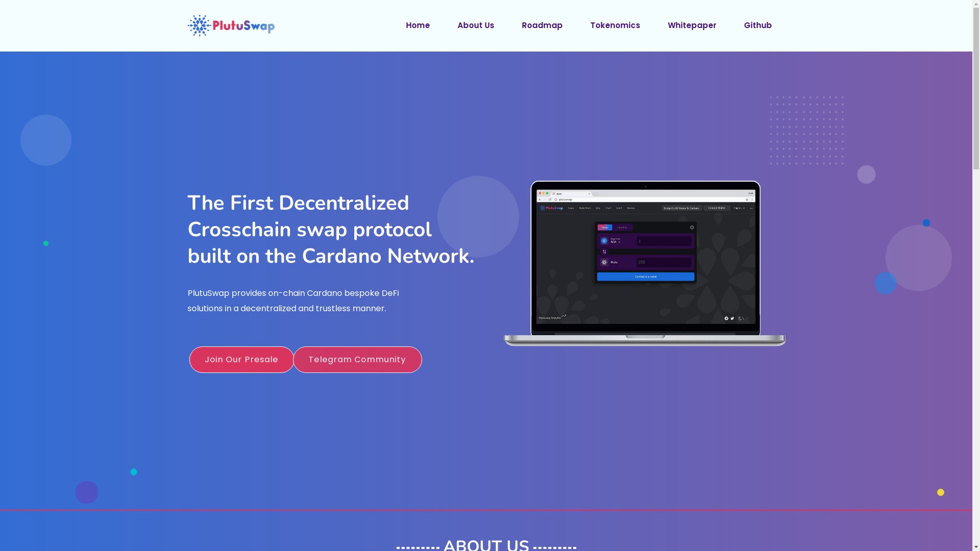The width and height of the screenshot is (980, 551).
Task: Toggle the Presale signup visibility
Action: click(241, 359)
